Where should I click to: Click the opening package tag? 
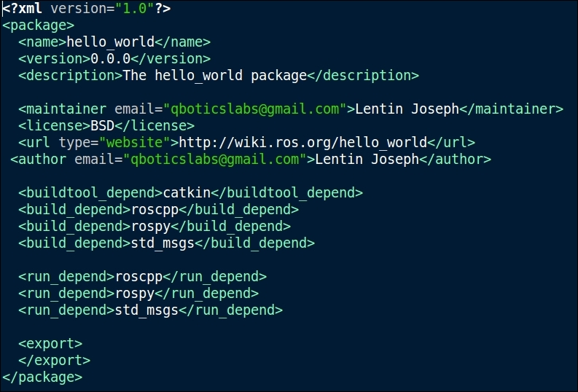39,26
